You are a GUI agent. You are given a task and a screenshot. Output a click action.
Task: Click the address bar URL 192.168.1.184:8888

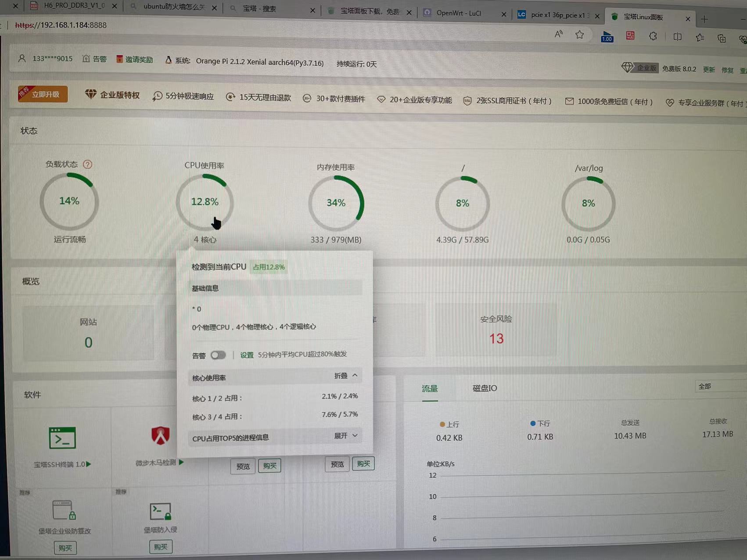click(x=61, y=25)
